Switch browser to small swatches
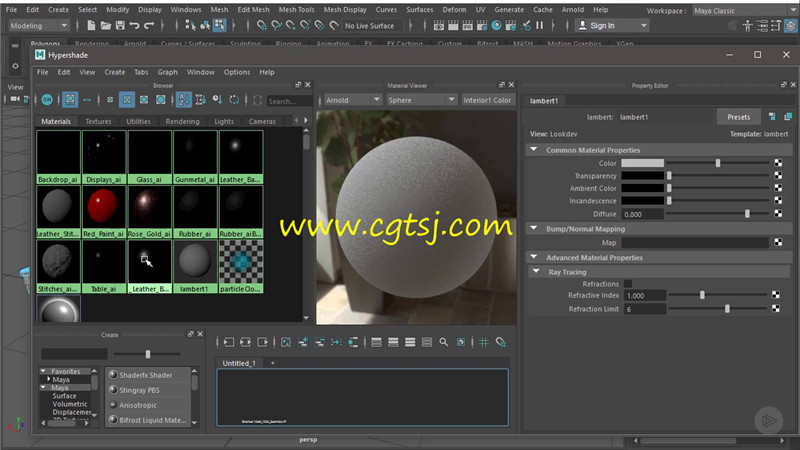Image resolution: width=800 pixels, height=450 pixels. pos(110,100)
